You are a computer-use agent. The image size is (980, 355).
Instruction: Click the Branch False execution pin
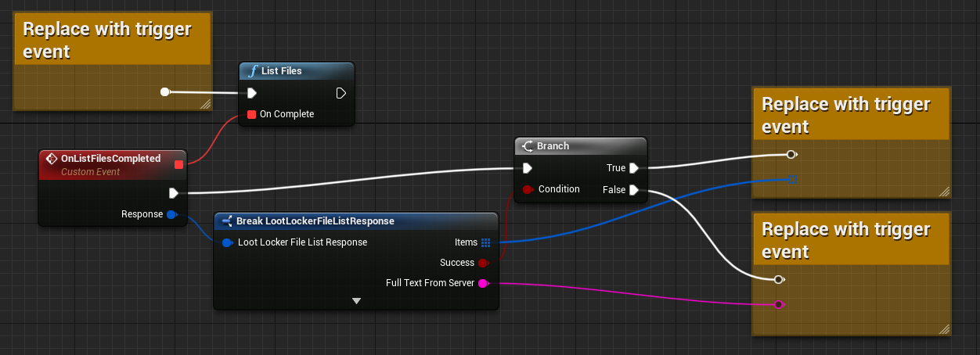[x=634, y=190]
